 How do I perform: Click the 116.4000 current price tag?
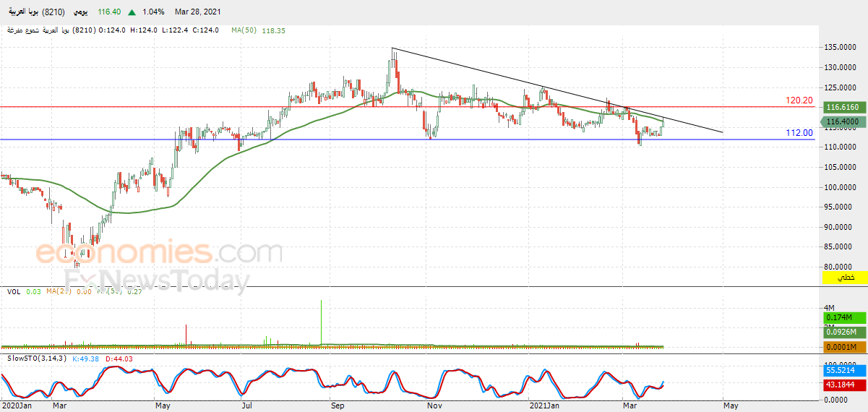pos(843,121)
